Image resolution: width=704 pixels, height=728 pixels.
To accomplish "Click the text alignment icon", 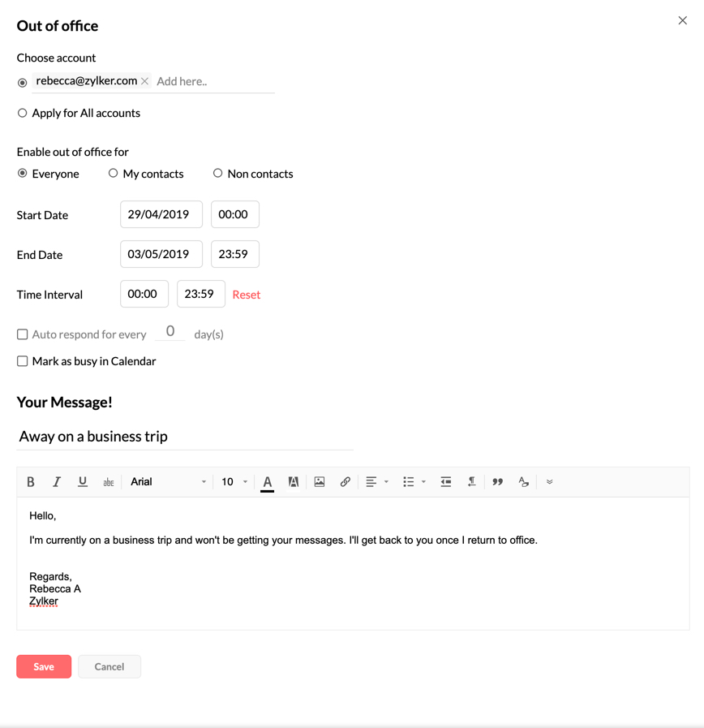I will pos(371,482).
